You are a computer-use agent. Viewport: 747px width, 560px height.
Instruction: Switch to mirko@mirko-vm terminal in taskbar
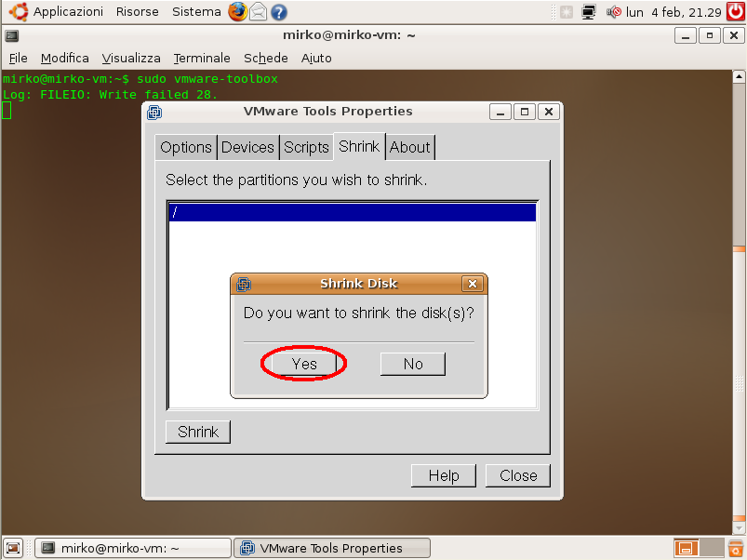pyautogui.click(x=134, y=548)
